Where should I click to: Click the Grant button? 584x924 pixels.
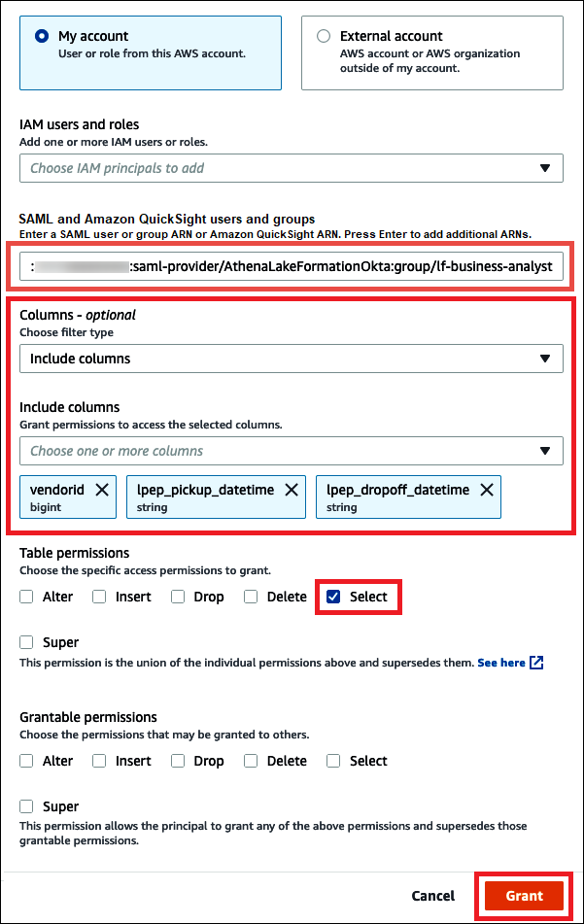[x=523, y=895]
